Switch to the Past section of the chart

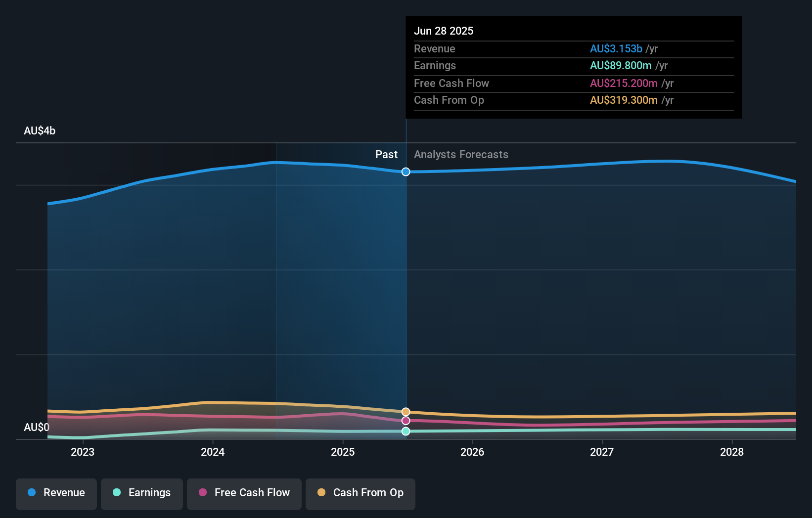(386, 154)
